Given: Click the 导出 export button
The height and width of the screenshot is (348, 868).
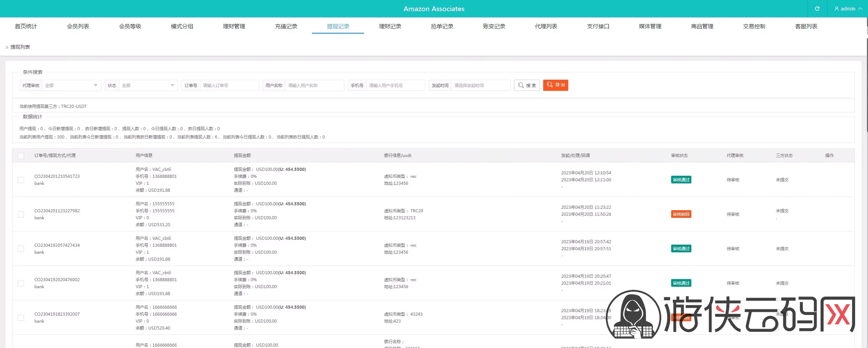Looking at the screenshot, I should (555, 85).
